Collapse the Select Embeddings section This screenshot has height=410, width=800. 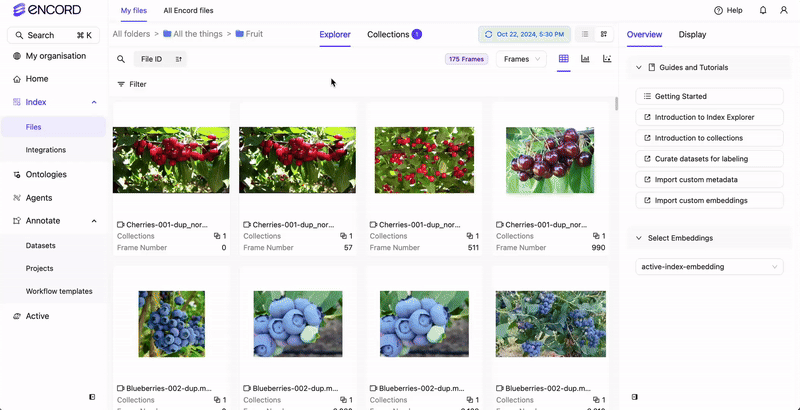coord(639,238)
